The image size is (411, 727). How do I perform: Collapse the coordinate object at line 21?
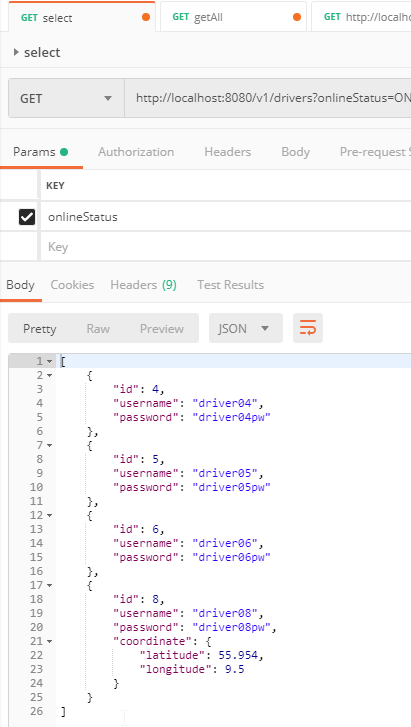(x=50, y=642)
